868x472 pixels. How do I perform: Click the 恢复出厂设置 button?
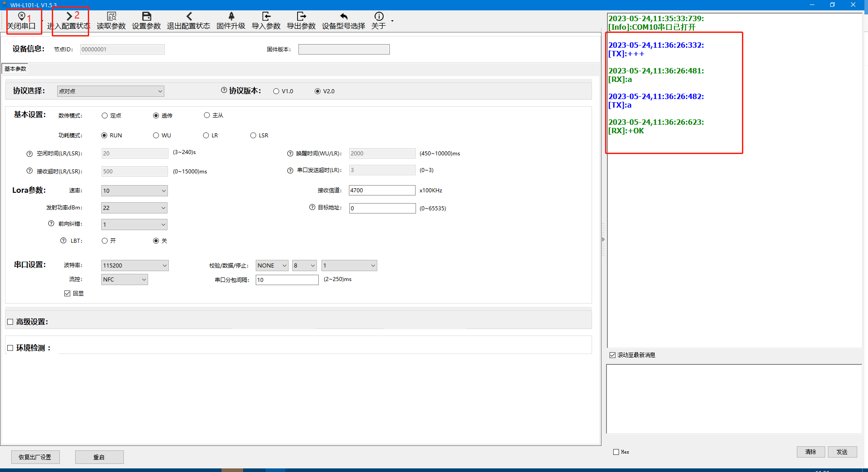[x=35, y=457]
